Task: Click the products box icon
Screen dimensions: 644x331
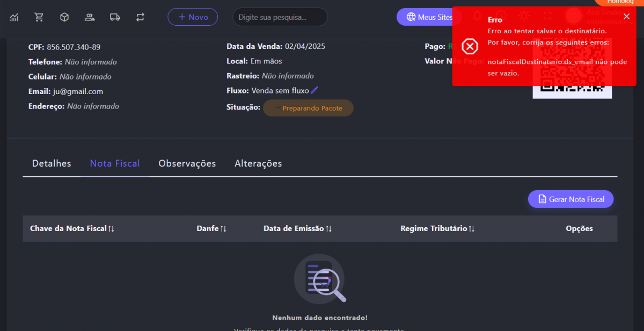Action: [64, 17]
